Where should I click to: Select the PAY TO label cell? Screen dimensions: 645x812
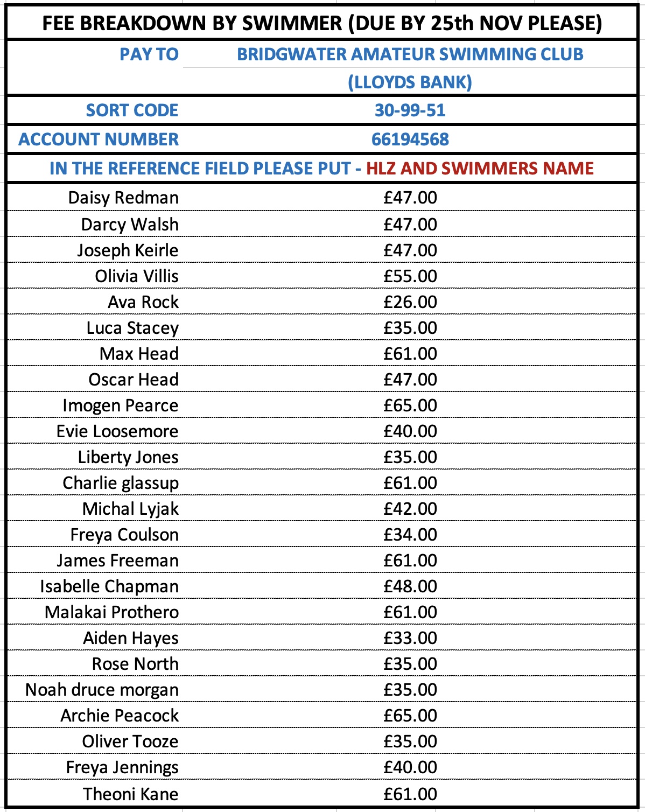coord(149,54)
